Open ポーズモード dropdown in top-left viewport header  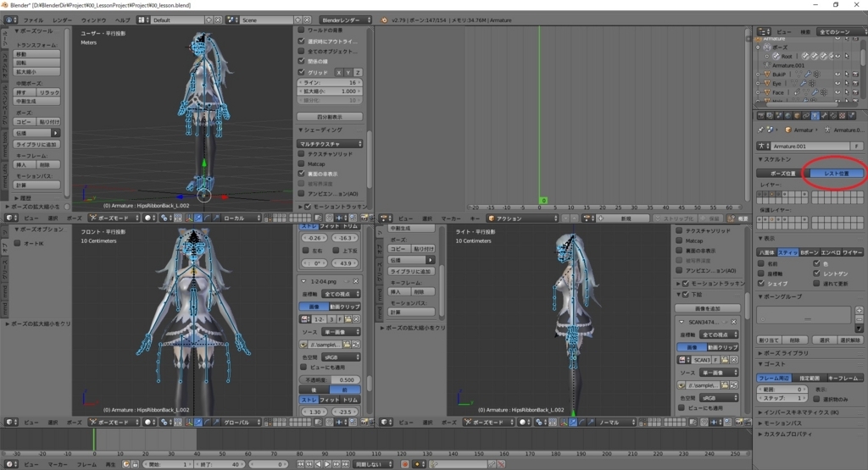click(x=114, y=218)
